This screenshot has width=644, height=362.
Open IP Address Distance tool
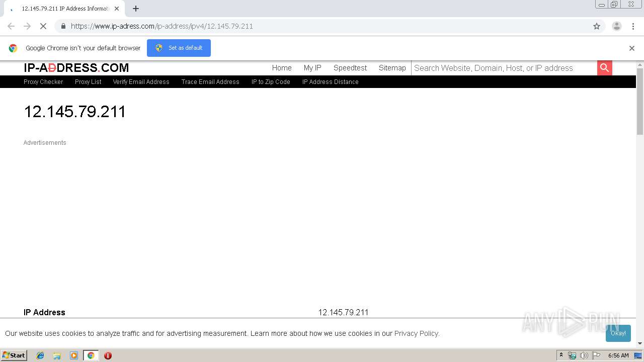(330, 82)
